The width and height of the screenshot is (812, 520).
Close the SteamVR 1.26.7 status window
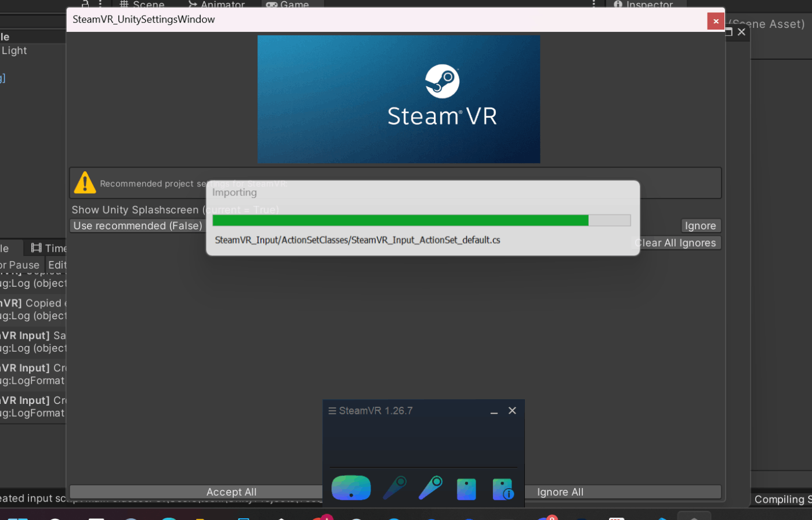point(512,411)
